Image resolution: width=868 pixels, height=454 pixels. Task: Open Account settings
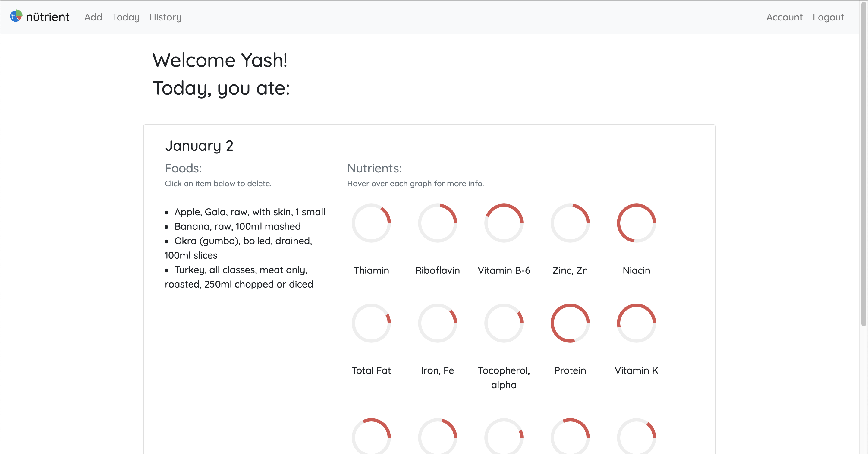785,17
